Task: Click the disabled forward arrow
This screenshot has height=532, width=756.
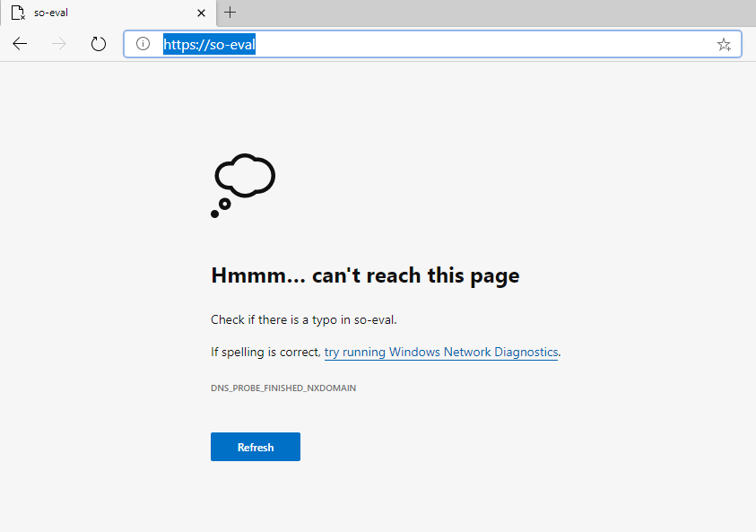Action: click(x=59, y=44)
